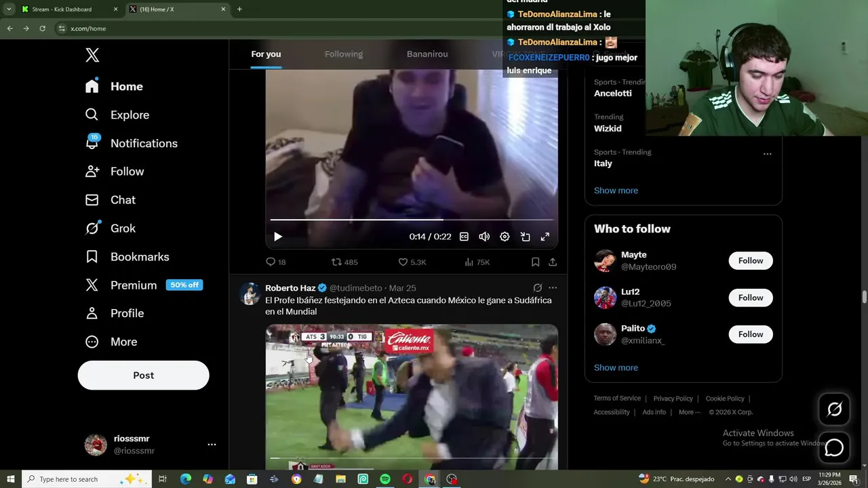Open the floating Grok button

coord(834,409)
